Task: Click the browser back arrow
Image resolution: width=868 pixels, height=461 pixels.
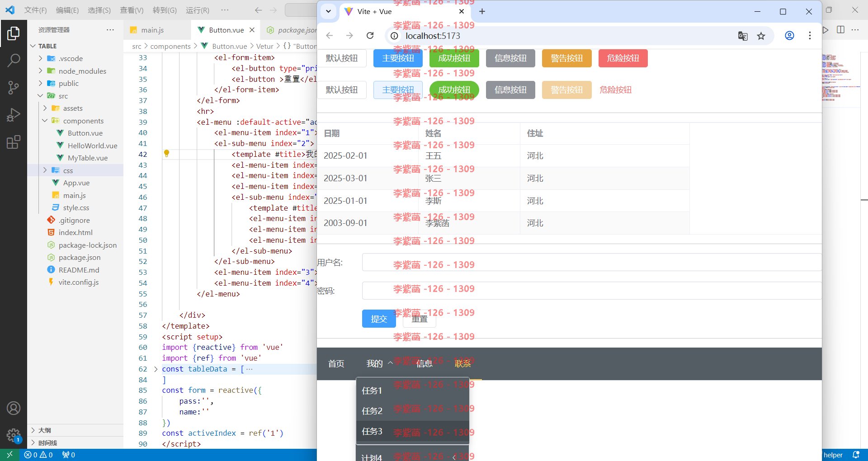Action: pyautogui.click(x=329, y=36)
